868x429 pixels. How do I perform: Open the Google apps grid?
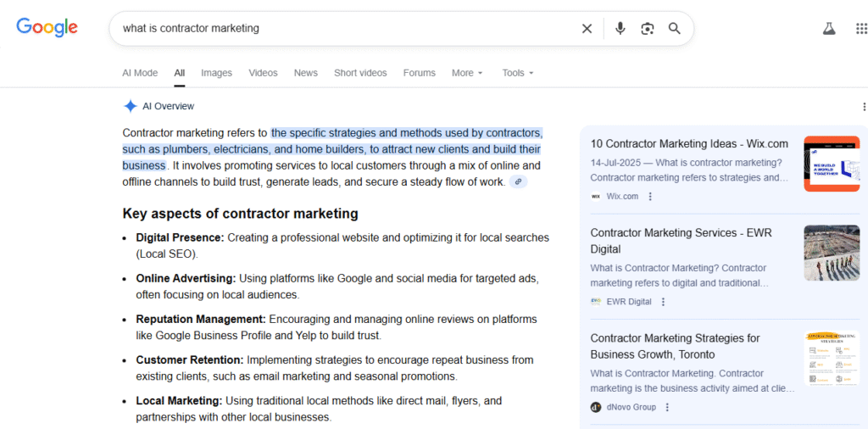click(861, 28)
